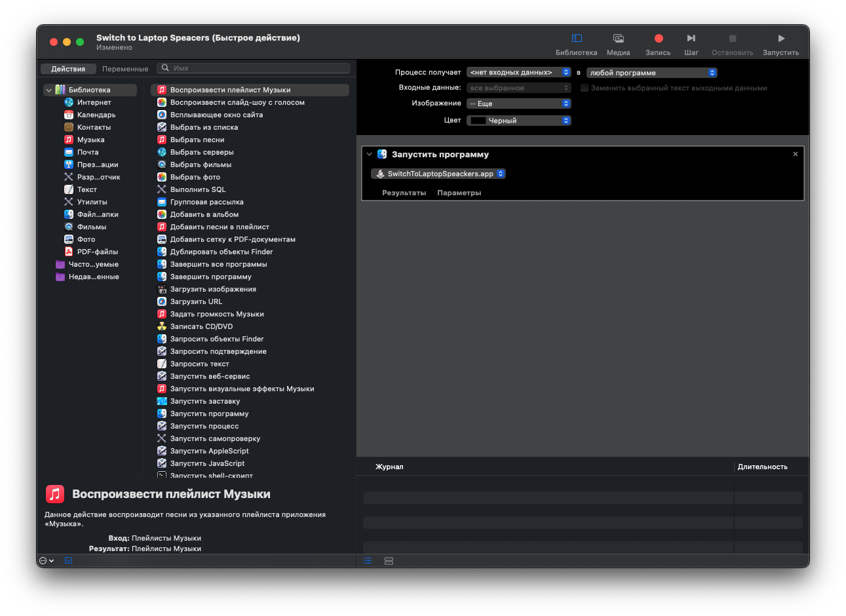Image resolution: width=846 pixels, height=616 pixels.
Task: Select the През...ации category
Action: [x=98, y=164]
